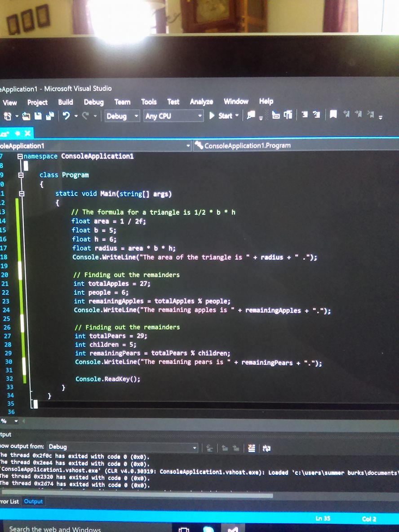
Task: Switch to the Output tab
Action: (x=33, y=501)
